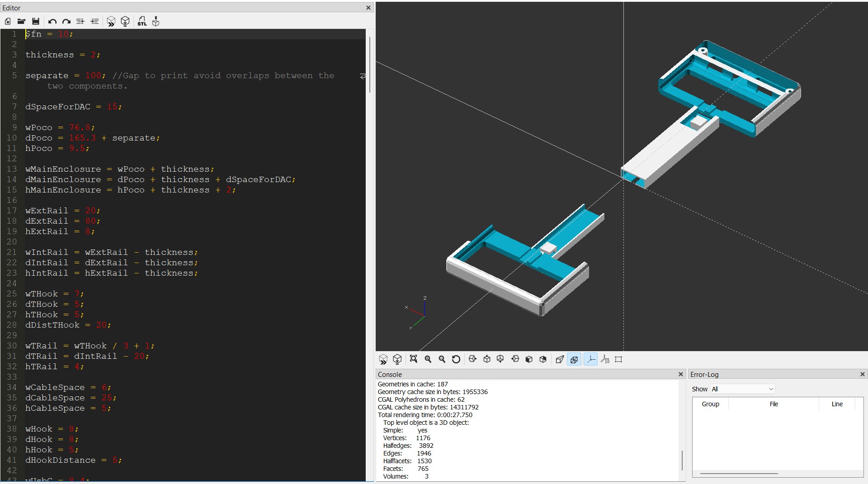The image size is (868, 484).
Task: Undo the last edit
Action: pyautogui.click(x=52, y=21)
